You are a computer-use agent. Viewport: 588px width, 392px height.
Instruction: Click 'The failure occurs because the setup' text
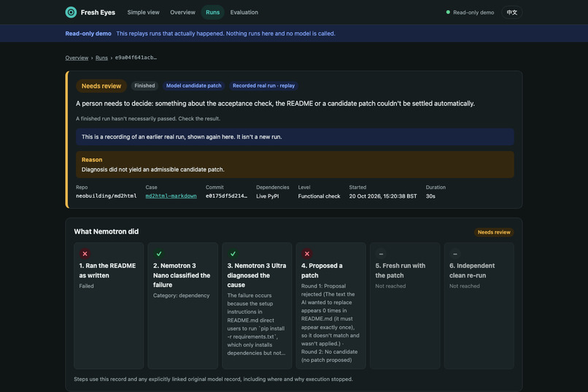coord(256,324)
